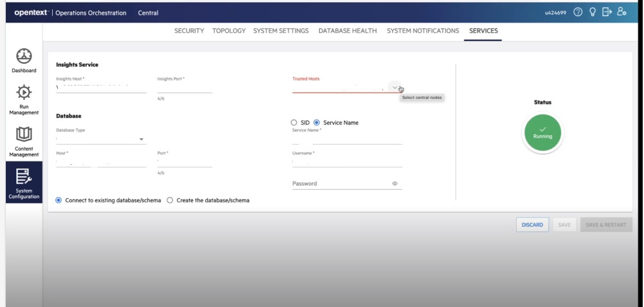Click the Database section heading

(69, 116)
